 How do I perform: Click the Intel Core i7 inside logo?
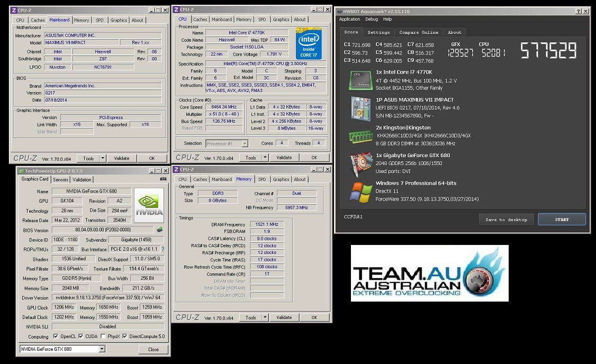tap(309, 43)
